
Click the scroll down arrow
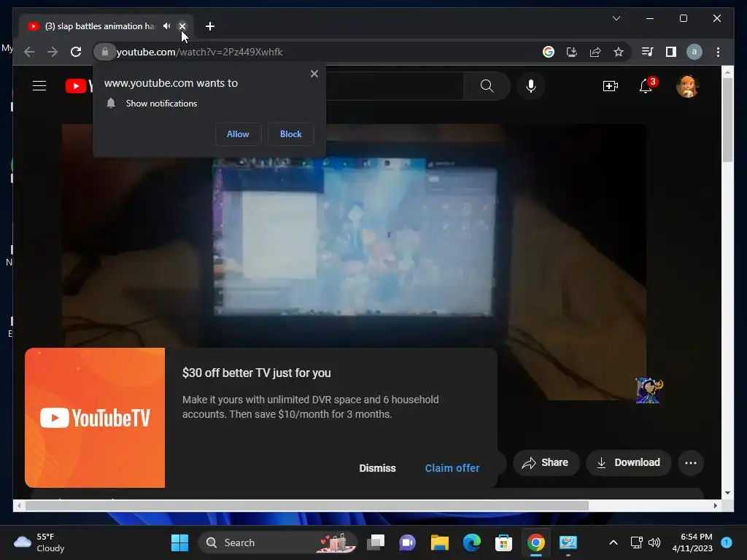(x=727, y=493)
